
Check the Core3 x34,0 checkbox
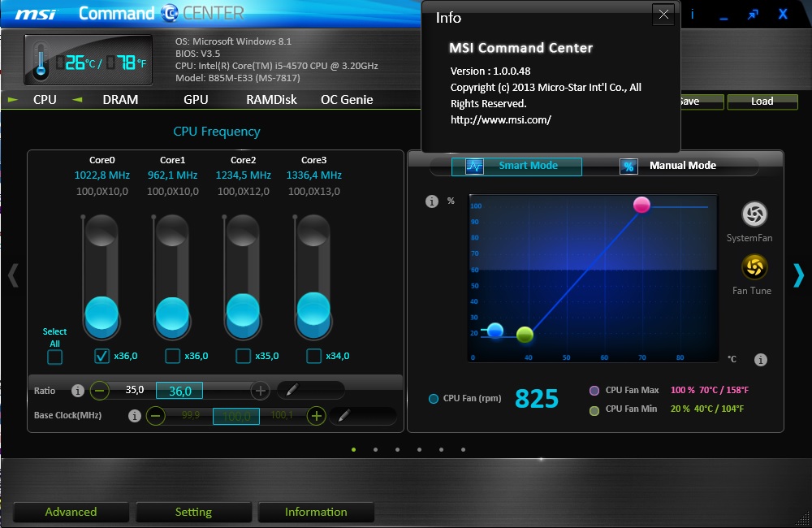click(313, 356)
